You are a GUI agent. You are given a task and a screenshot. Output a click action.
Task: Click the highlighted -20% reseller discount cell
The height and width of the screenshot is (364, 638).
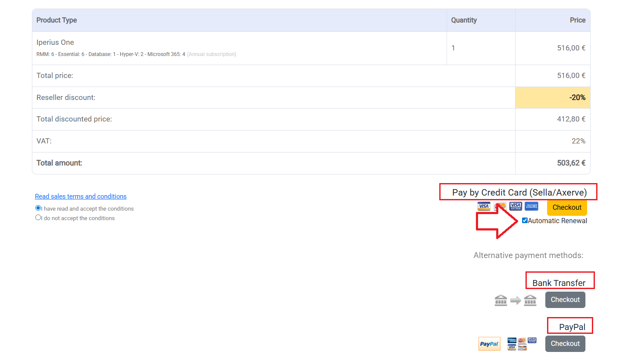pyautogui.click(x=553, y=98)
